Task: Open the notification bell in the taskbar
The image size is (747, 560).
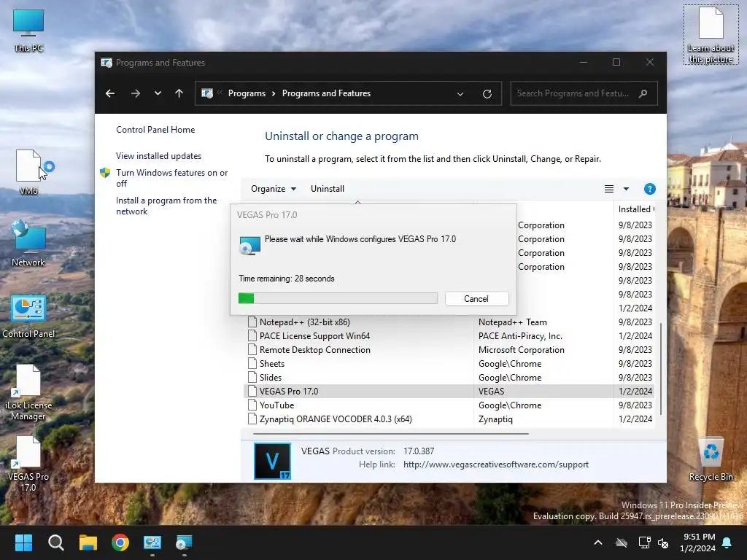Action: click(x=727, y=542)
